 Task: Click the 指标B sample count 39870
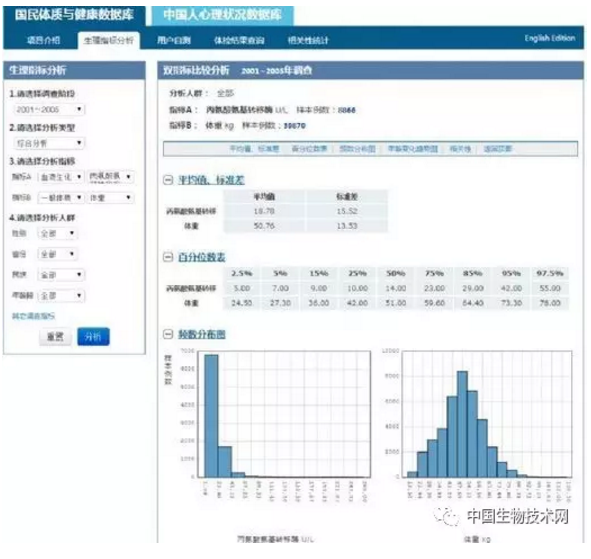(x=294, y=126)
